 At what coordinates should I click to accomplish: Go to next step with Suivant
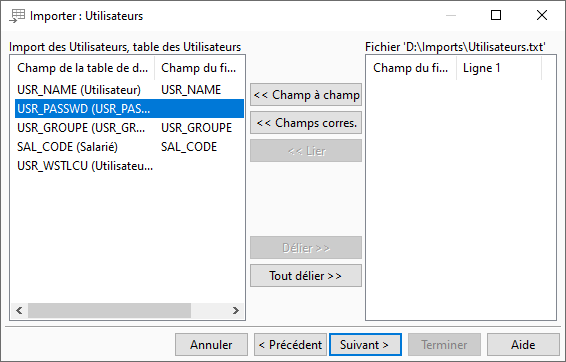(365, 345)
